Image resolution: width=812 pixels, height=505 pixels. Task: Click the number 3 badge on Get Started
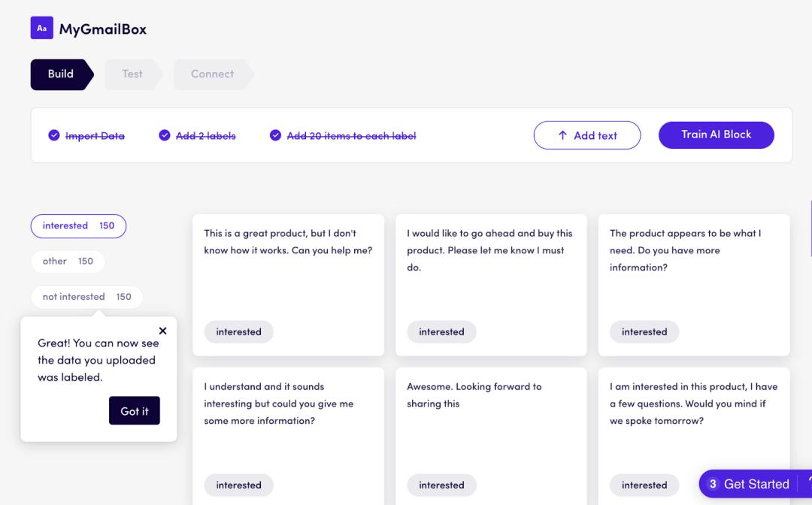click(713, 484)
